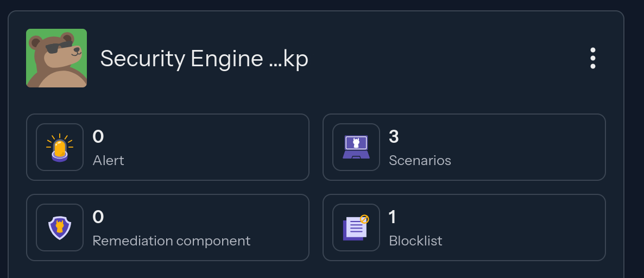Viewport: 644px width, 278px height.
Task: Click the "Scenarios" label text
Action: [420, 161]
